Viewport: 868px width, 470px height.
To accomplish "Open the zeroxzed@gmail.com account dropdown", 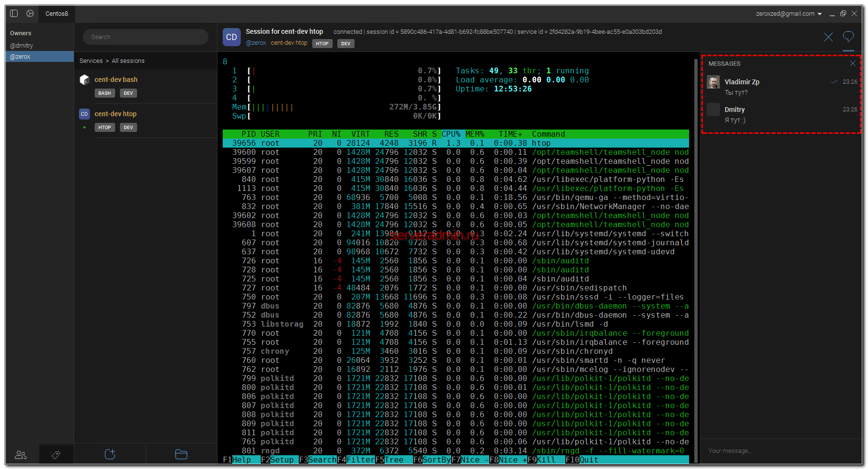I will click(x=789, y=14).
